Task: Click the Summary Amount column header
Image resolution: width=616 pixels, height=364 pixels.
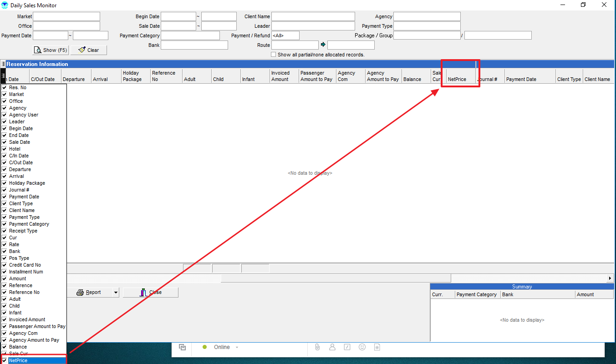Action: click(594, 294)
